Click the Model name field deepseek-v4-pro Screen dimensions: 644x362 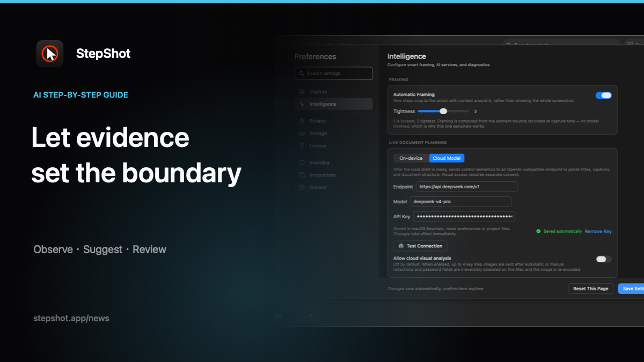(460, 202)
